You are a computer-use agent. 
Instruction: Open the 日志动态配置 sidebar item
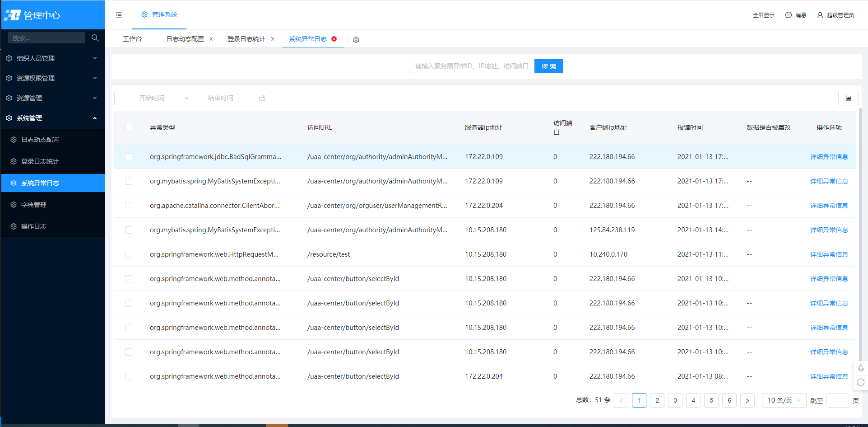(53, 140)
